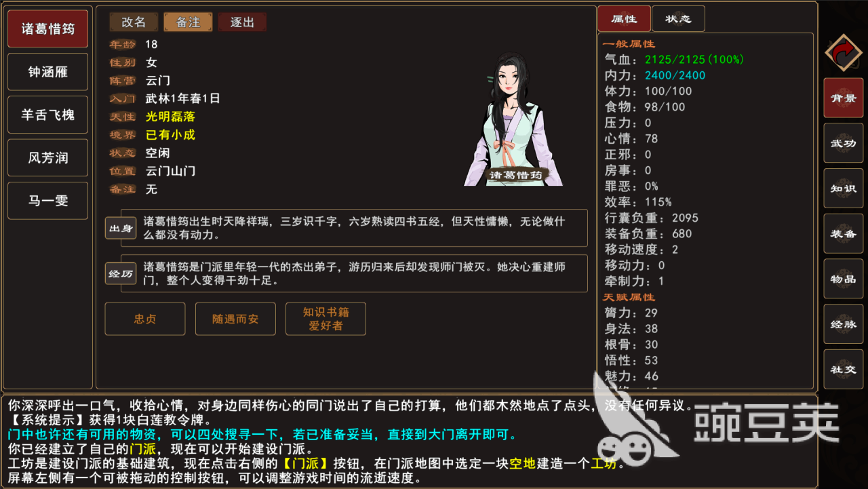This screenshot has height=489, width=868.
Task: Select character 风芳润 in list
Action: click(48, 158)
